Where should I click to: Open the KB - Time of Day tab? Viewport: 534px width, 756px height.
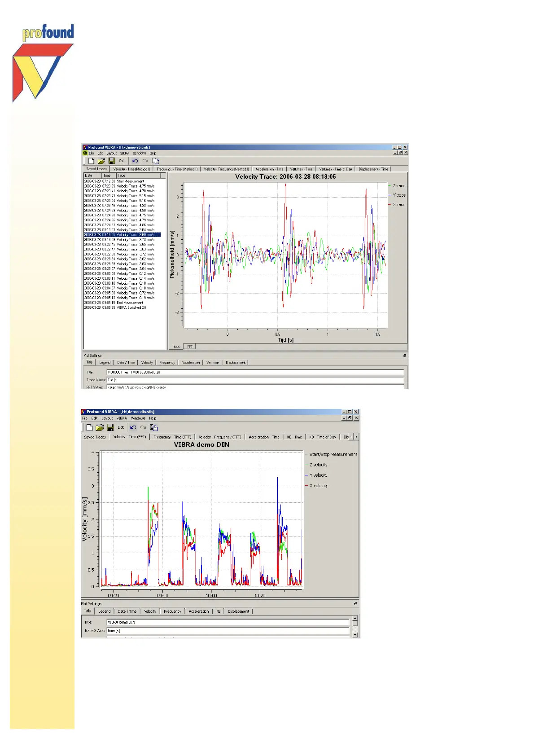(x=322, y=437)
